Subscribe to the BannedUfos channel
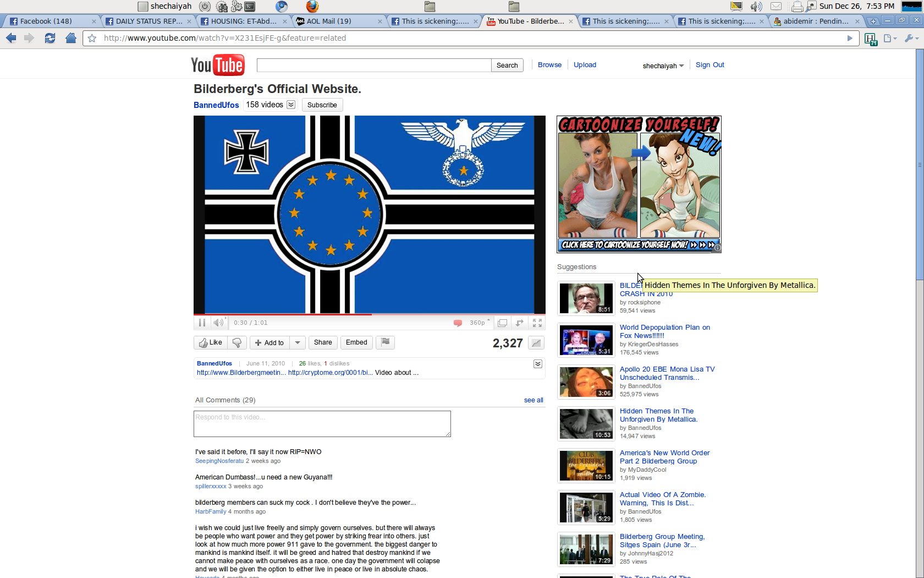 [322, 105]
